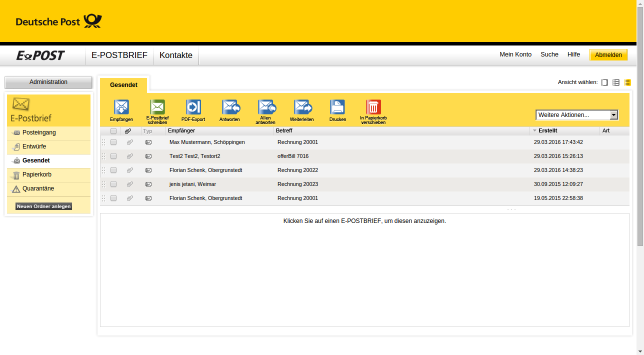
Task: Open Suche link
Action: (549, 54)
